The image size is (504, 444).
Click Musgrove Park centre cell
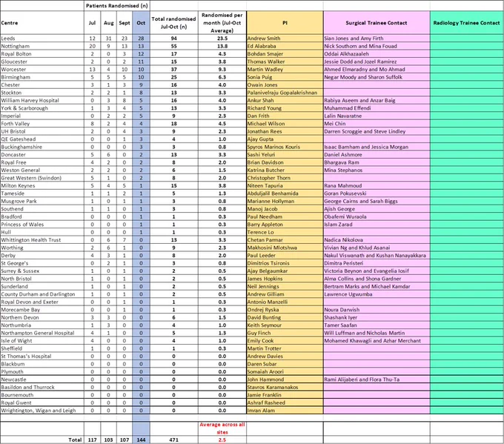click(x=42, y=201)
